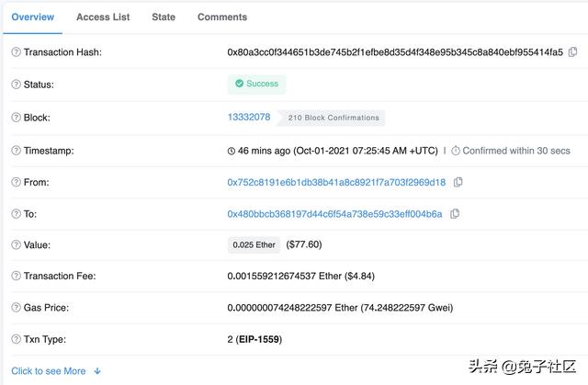This screenshot has height=385, width=588.
Task: Click the question icon beside Block
Action: [x=16, y=118]
